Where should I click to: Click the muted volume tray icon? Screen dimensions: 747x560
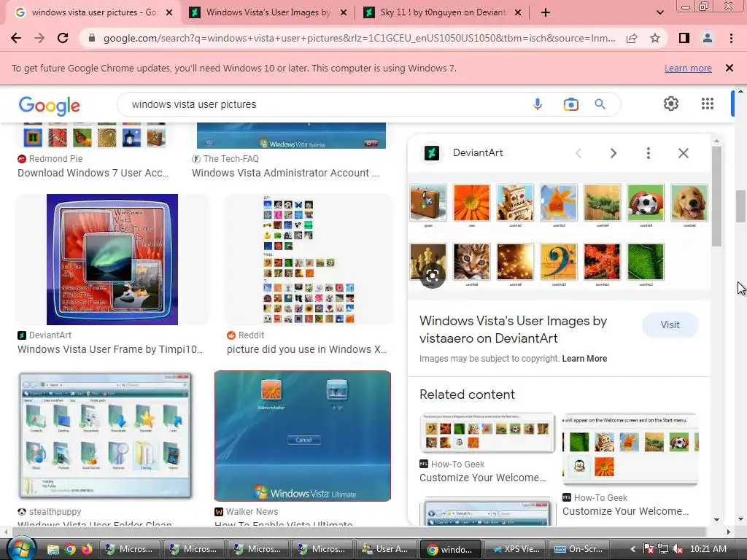pos(677,549)
